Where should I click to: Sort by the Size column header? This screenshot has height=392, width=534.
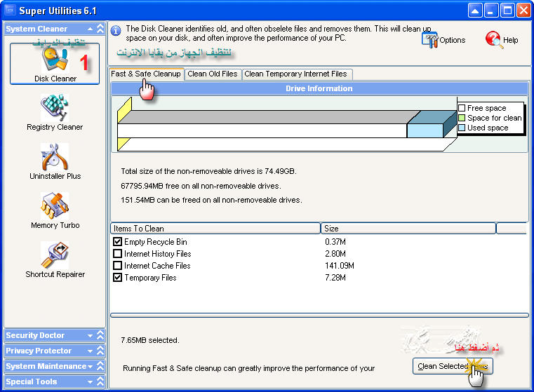pyautogui.click(x=408, y=229)
